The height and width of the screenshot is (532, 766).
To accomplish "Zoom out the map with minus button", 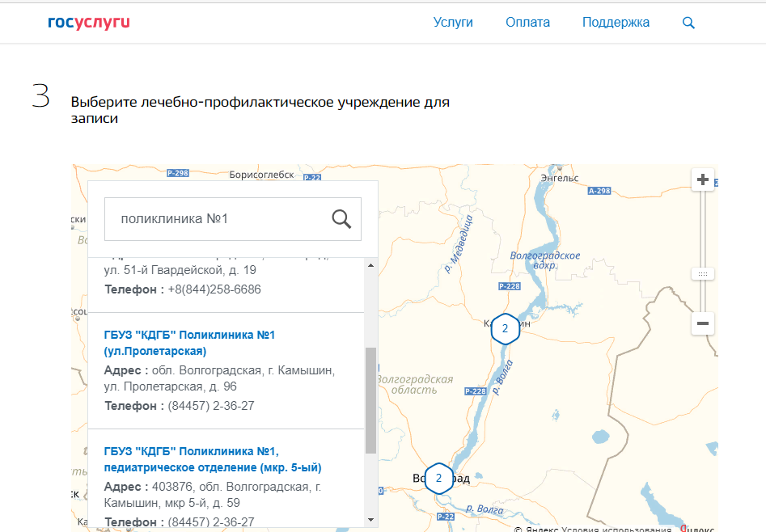I will pyautogui.click(x=702, y=323).
